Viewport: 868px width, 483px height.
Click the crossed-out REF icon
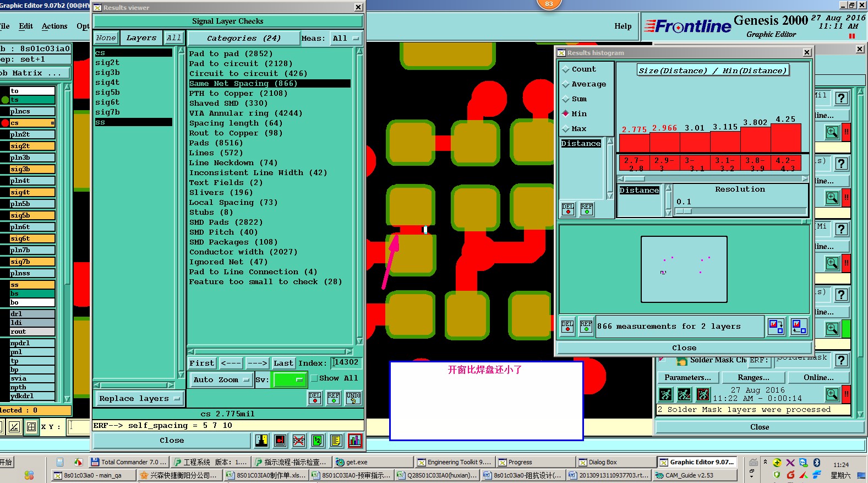299,441
